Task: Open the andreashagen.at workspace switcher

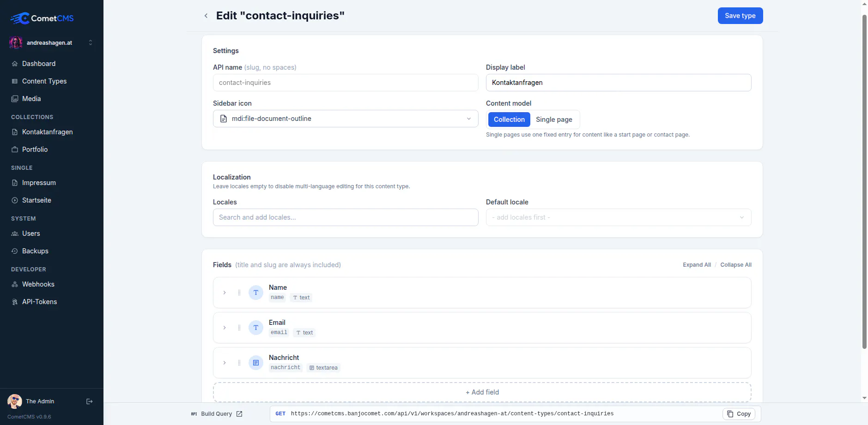Action: (51, 42)
